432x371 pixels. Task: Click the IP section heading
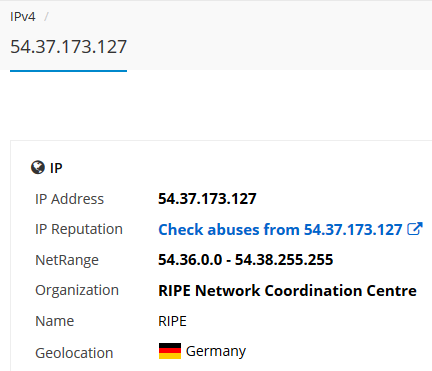click(x=56, y=168)
